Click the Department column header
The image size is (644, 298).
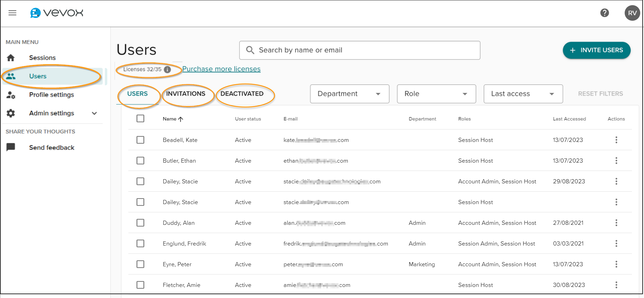click(422, 119)
